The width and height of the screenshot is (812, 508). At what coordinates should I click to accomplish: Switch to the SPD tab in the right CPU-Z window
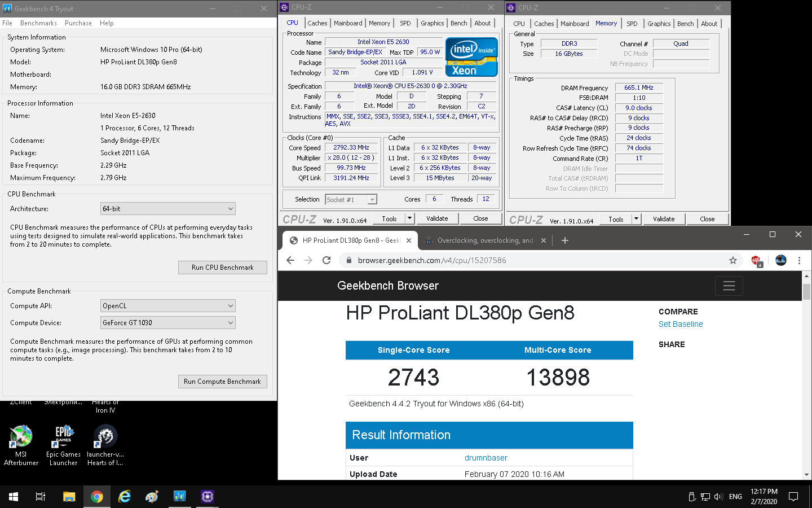pyautogui.click(x=632, y=24)
